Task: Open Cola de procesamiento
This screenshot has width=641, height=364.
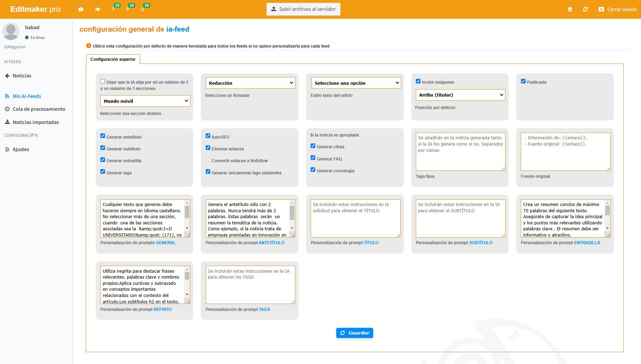Action: (x=39, y=109)
